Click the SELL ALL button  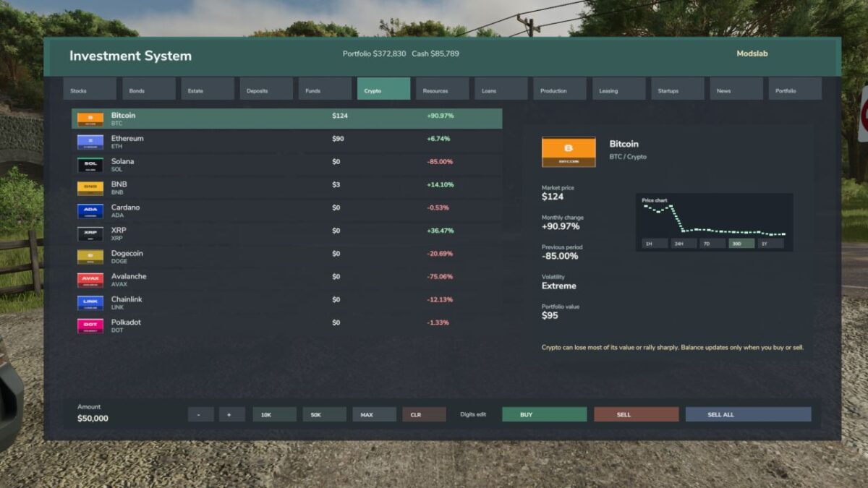coord(749,414)
